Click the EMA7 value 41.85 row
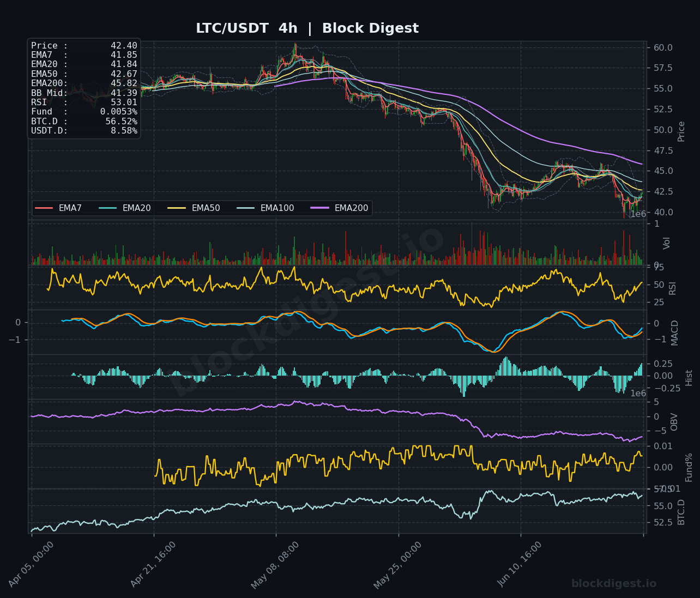This screenshot has width=700, height=598. click(84, 55)
